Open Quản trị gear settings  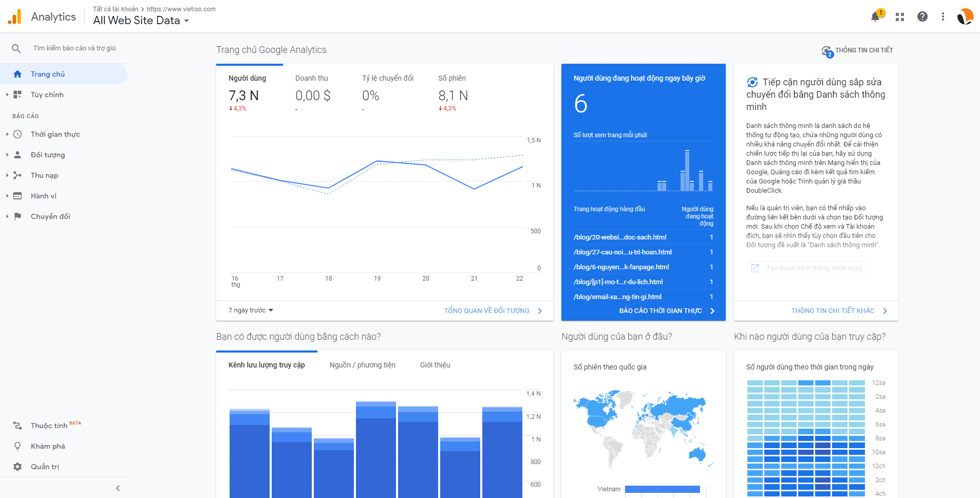pyautogui.click(x=45, y=467)
